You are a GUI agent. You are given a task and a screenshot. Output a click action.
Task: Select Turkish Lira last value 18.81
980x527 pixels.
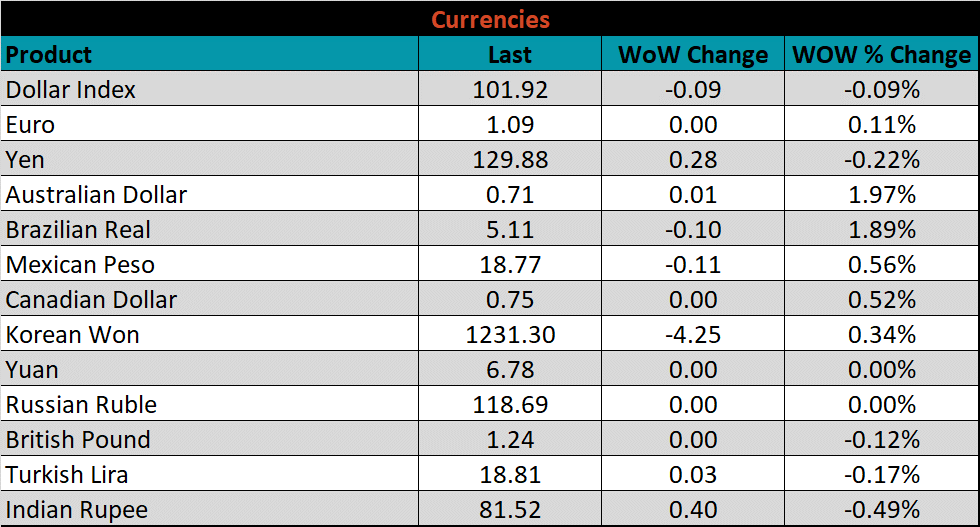tap(510, 475)
